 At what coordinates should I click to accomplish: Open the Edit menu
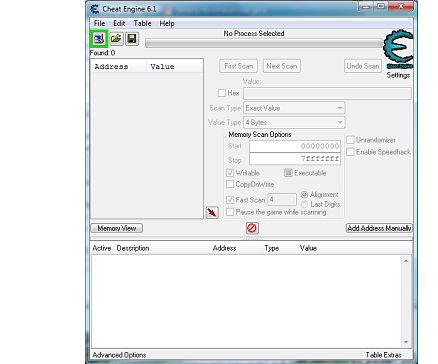coord(119,23)
